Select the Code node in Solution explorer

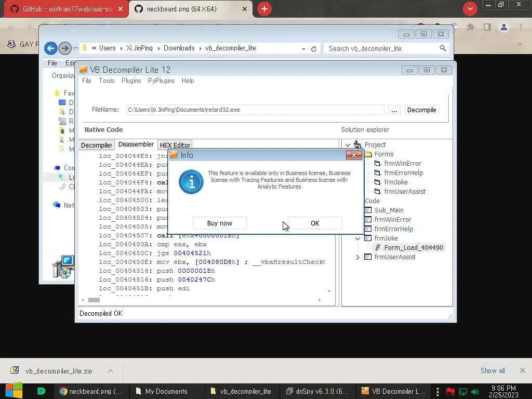coord(372,201)
